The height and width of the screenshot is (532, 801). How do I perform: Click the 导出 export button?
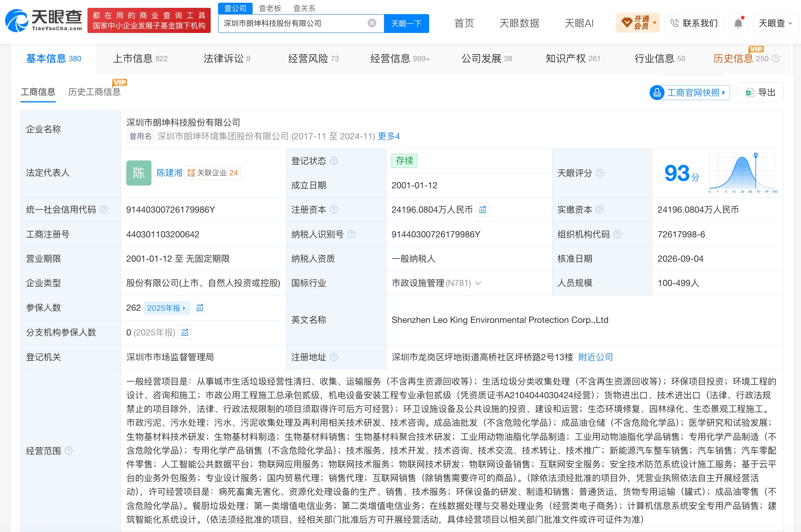(761, 93)
